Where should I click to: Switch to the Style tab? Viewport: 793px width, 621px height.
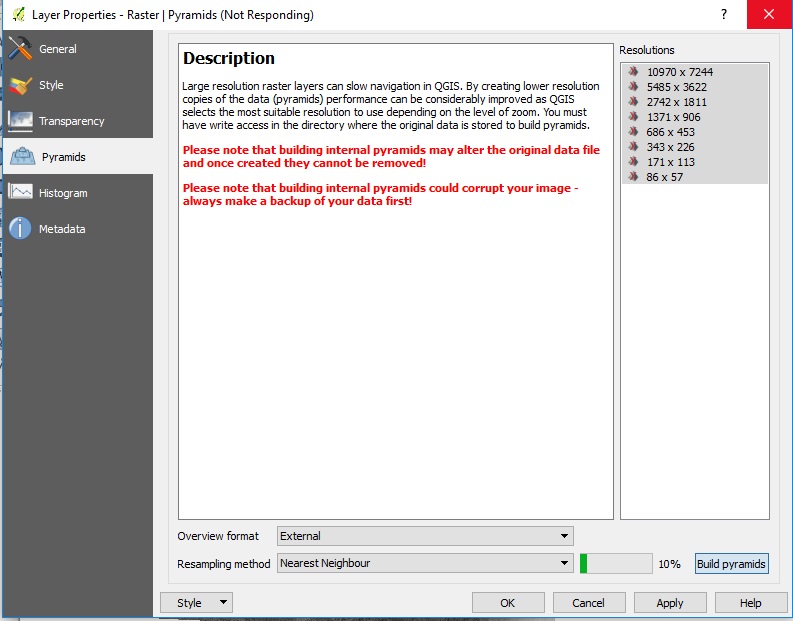[x=78, y=85]
